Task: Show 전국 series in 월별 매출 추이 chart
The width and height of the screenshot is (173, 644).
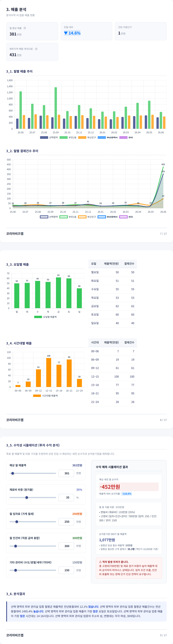Action: point(126,137)
